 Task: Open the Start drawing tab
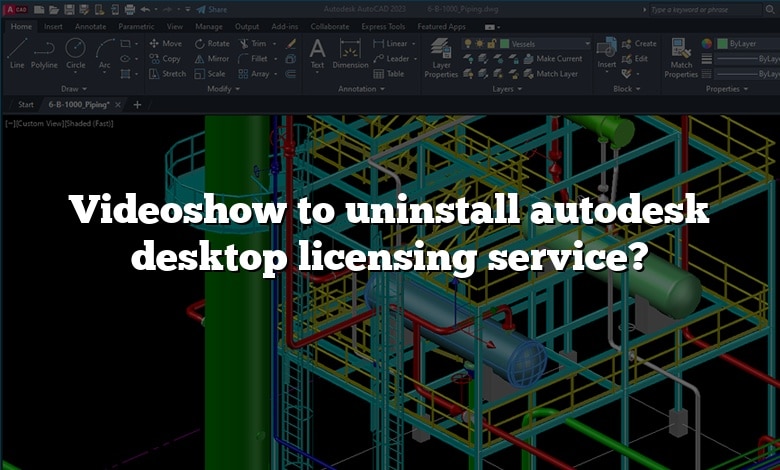[x=26, y=104]
